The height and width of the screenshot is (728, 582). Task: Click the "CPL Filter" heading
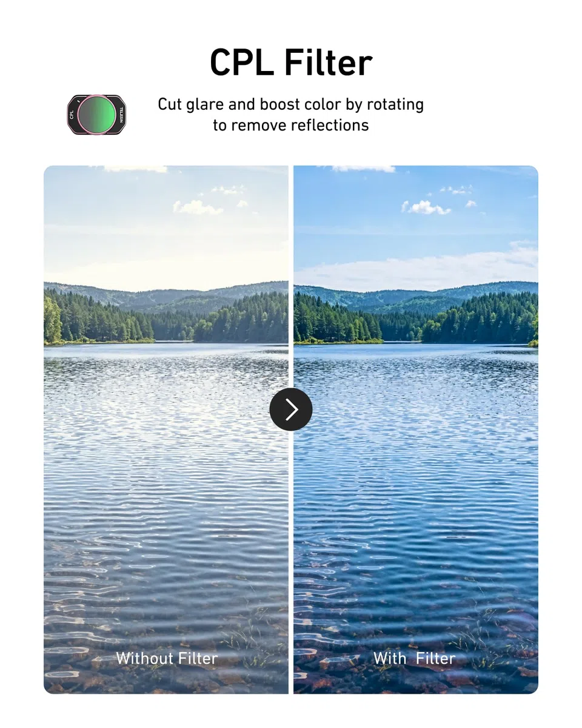click(291, 62)
